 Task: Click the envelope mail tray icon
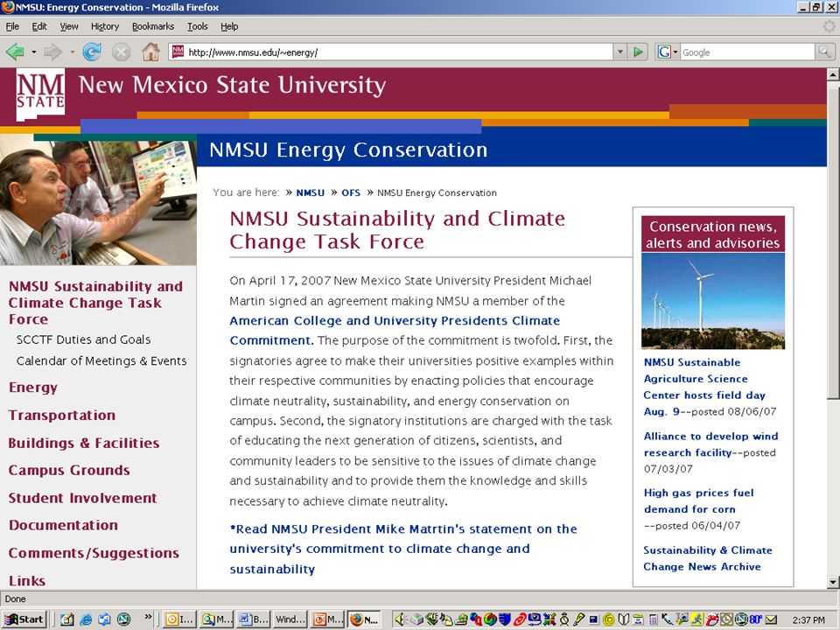[x=771, y=619]
